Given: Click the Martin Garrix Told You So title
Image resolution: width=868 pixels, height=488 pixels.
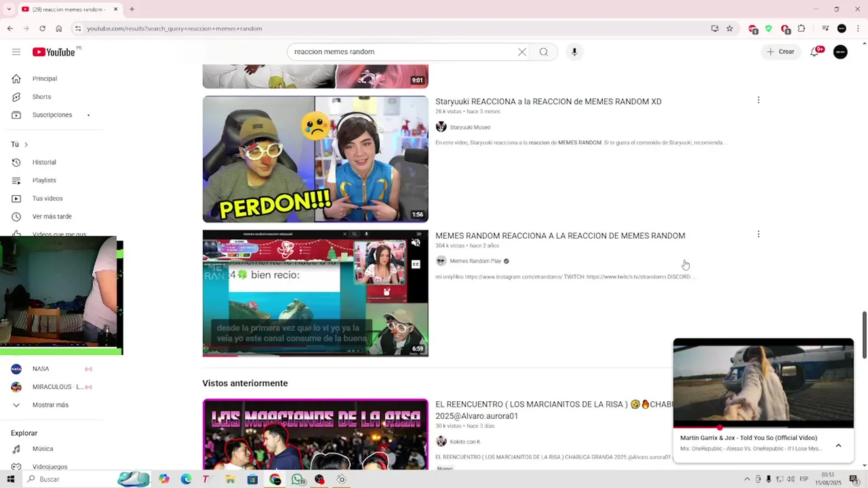Looking at the screenshot, I should coord(749,438).
